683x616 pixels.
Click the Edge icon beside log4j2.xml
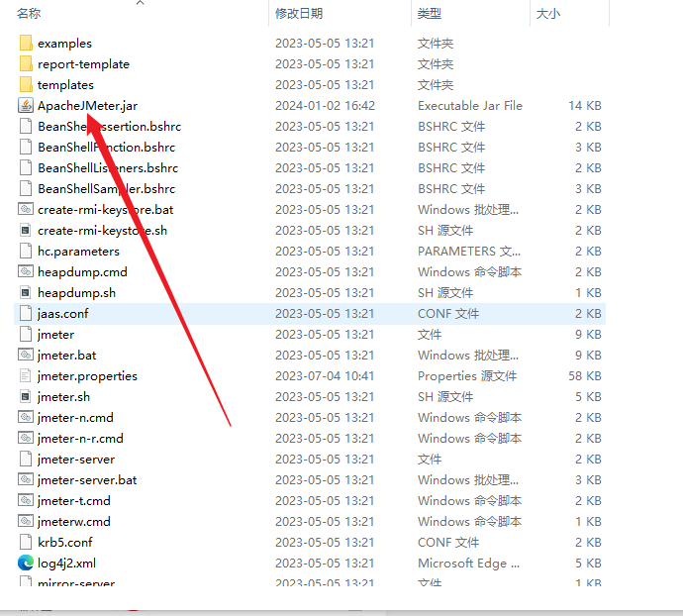pos(26,563)
